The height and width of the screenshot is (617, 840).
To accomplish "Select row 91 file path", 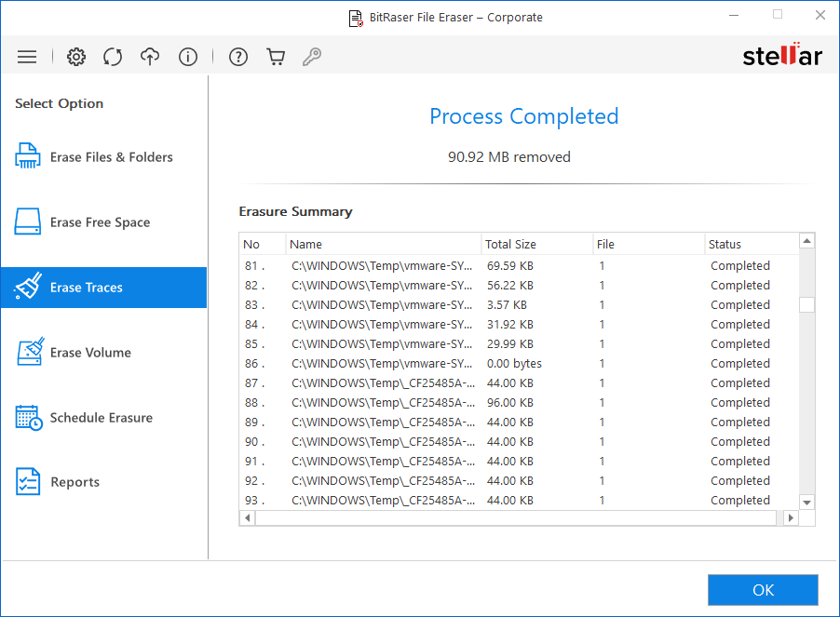I will click(x=383, y=462).
